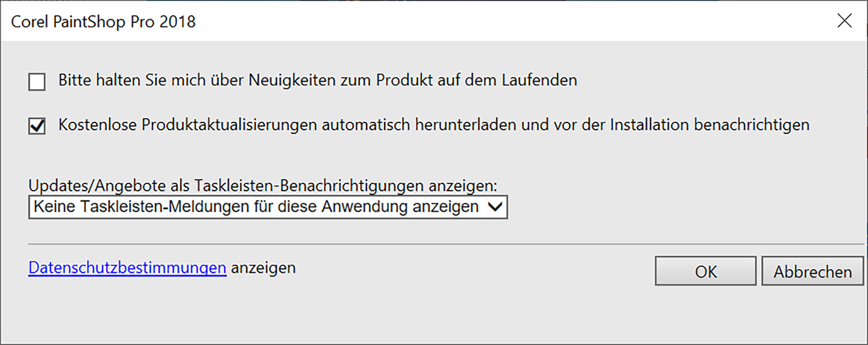Screen dimensions: 868x345
Task: Select the "Keine Taskleisten-Meldungen" text in the dropdown
Action: (x=255, y=207)
